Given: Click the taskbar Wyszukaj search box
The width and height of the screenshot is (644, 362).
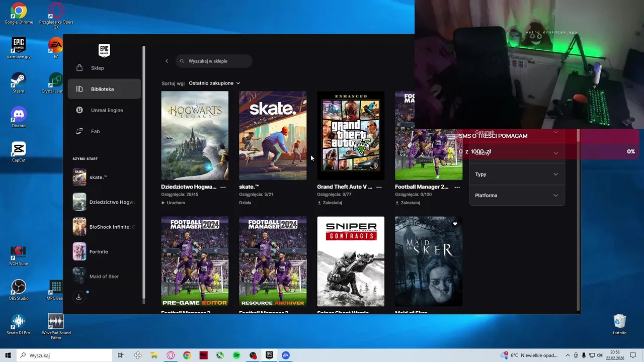Looking at the screenshot, I should click(x=64, y=355).
